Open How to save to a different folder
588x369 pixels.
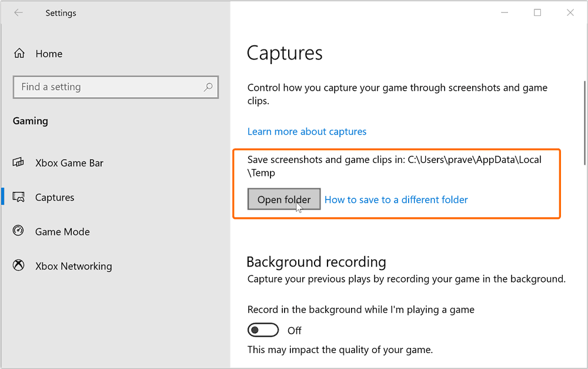(396, 200)
